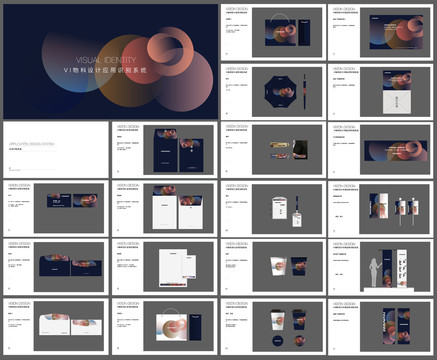The image size is (437, 360).
Task: Select the white shopping bag mockup slide
Action: point(165,327)
